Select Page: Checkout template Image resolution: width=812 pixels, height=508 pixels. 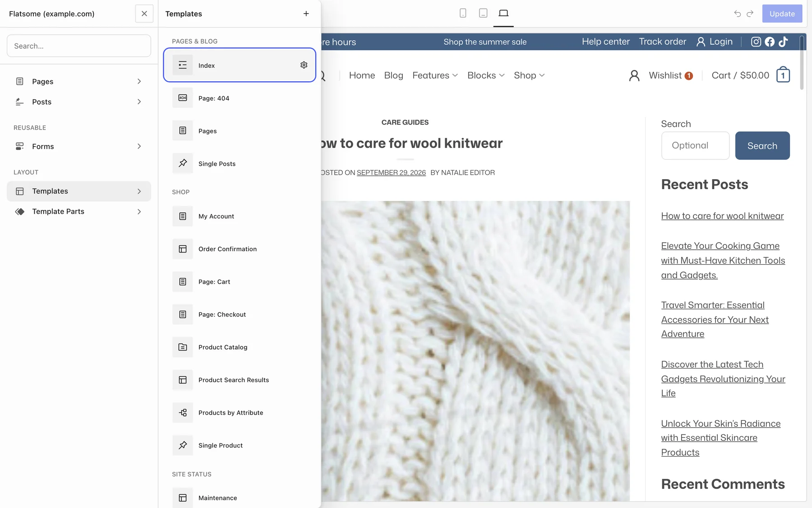pyautogui.click(x=240, y=314)
